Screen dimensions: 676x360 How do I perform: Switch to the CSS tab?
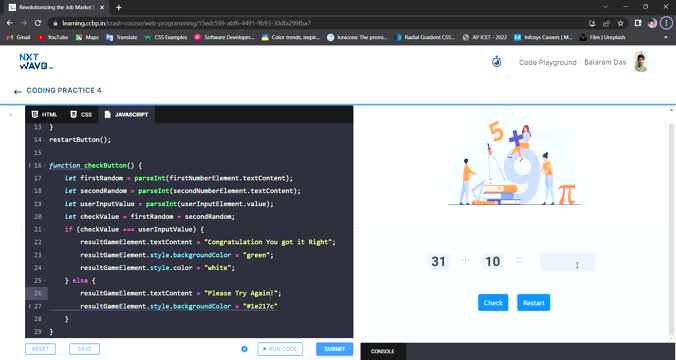81,115
